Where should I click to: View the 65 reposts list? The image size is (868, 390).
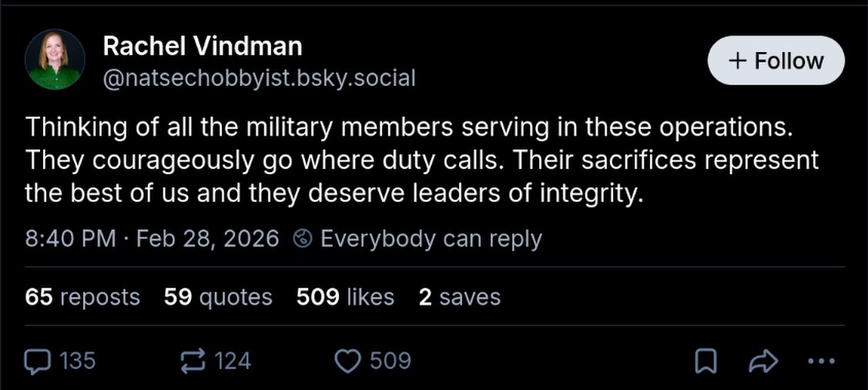82,297
